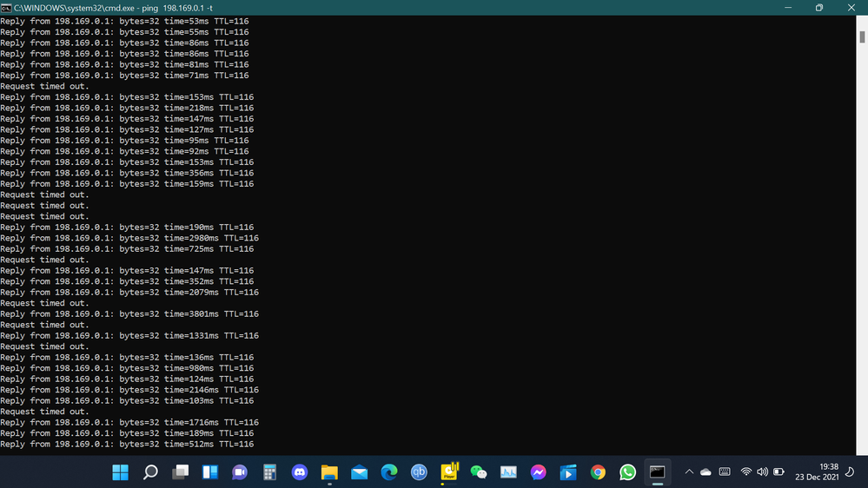The width and height of the screenshot is (868, 488).
Task: Open WhatsApp from the taskbar
Action: pyautogui.click(x=628, y=472)
